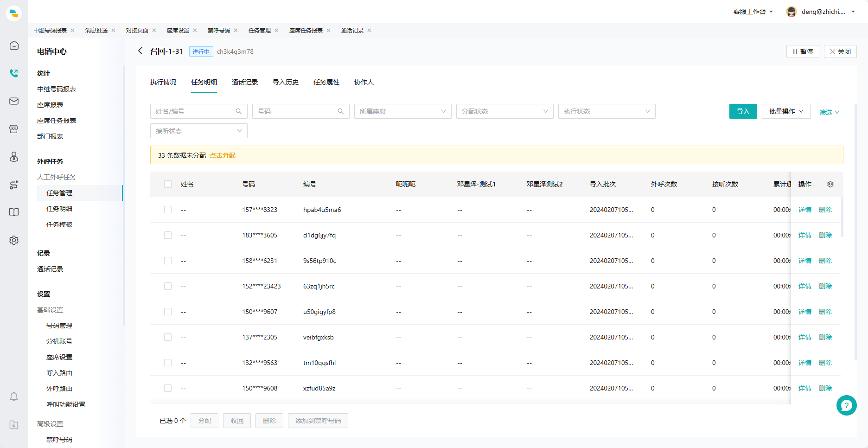Open the 分配状态 dropdown
This screenshot has width=868, height=448.
[505, 111]
